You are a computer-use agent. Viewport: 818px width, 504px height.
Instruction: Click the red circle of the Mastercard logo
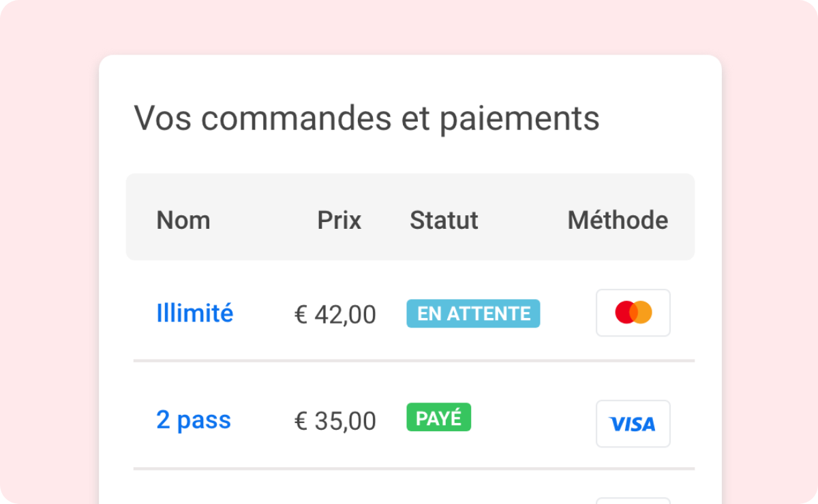point(624,313)
